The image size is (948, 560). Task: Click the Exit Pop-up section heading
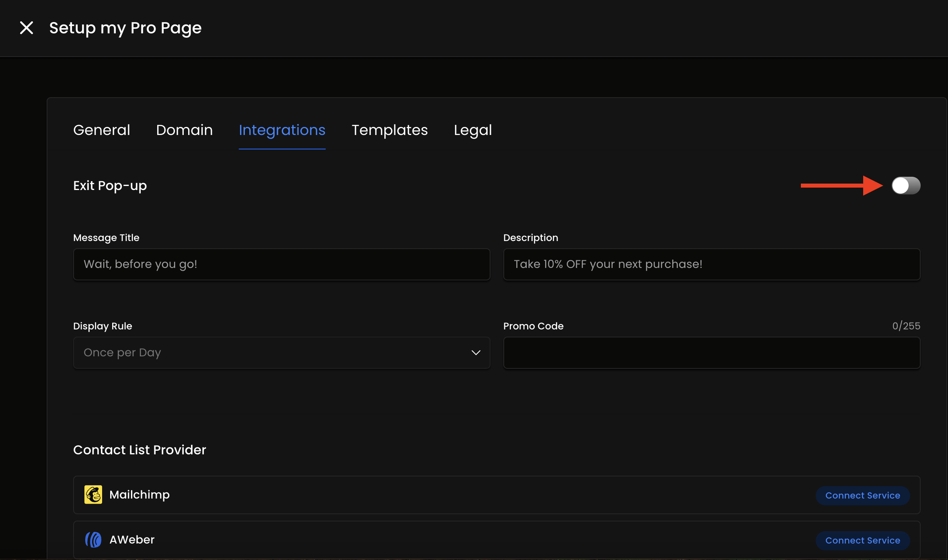(110, 186)
